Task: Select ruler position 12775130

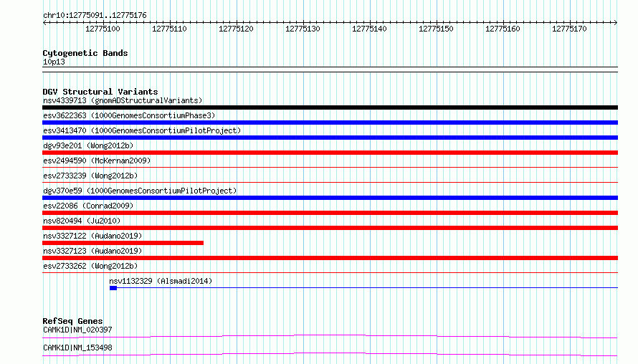Action: click(303, 29)
